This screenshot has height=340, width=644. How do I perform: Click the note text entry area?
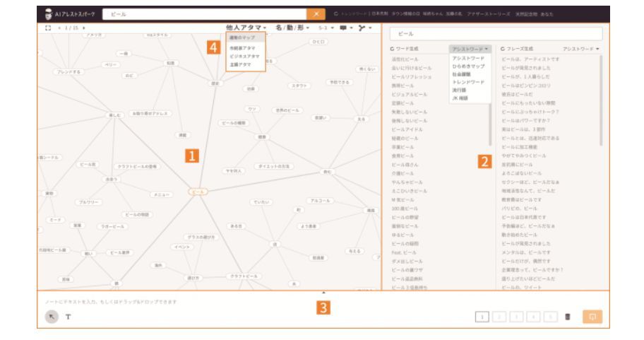pos(111,302)
